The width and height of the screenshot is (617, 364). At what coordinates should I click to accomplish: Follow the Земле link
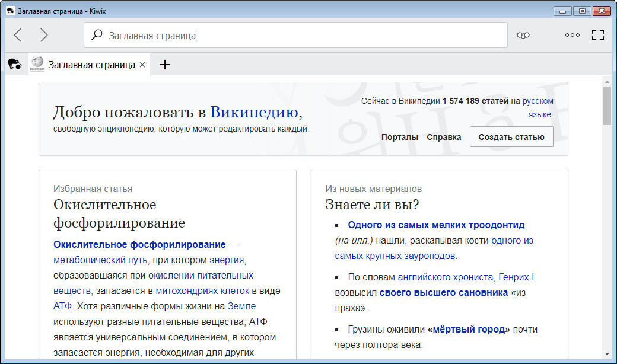pos(241,306)
